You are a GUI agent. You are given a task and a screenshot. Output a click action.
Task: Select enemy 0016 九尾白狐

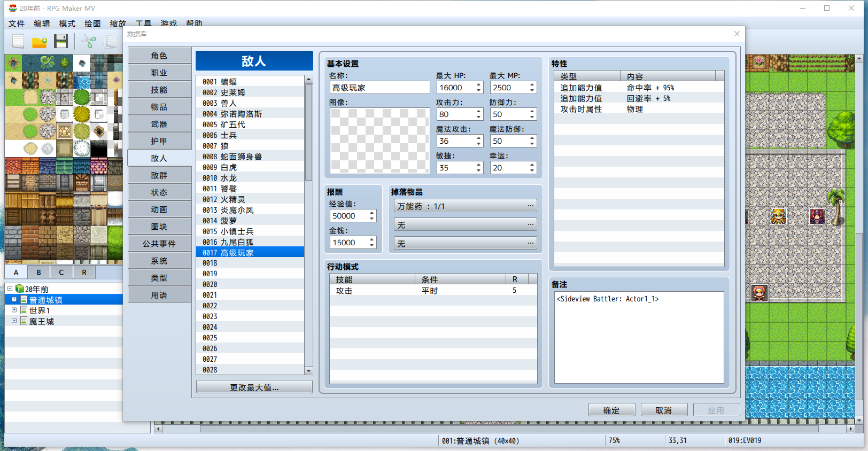(250, 242)
